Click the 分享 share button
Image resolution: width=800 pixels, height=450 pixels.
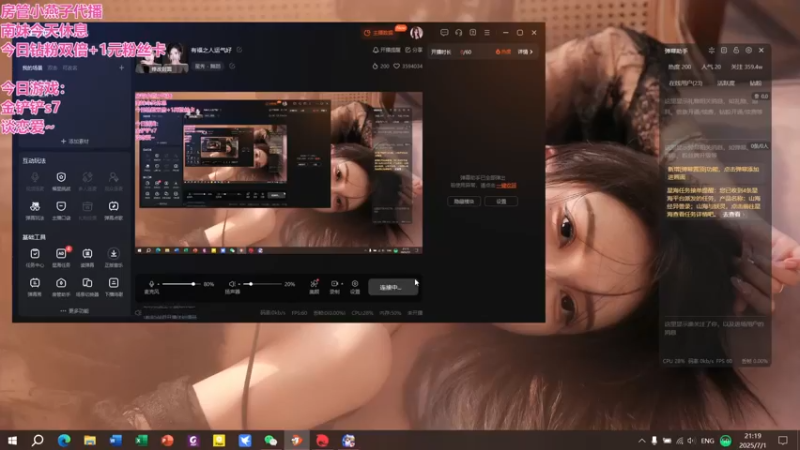coord(414,50)
